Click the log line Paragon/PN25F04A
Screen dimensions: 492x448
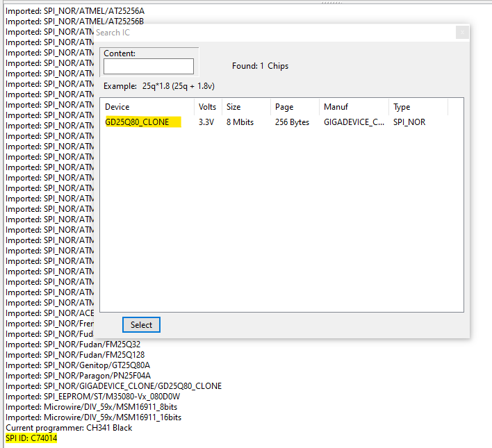tap(78, 376)
